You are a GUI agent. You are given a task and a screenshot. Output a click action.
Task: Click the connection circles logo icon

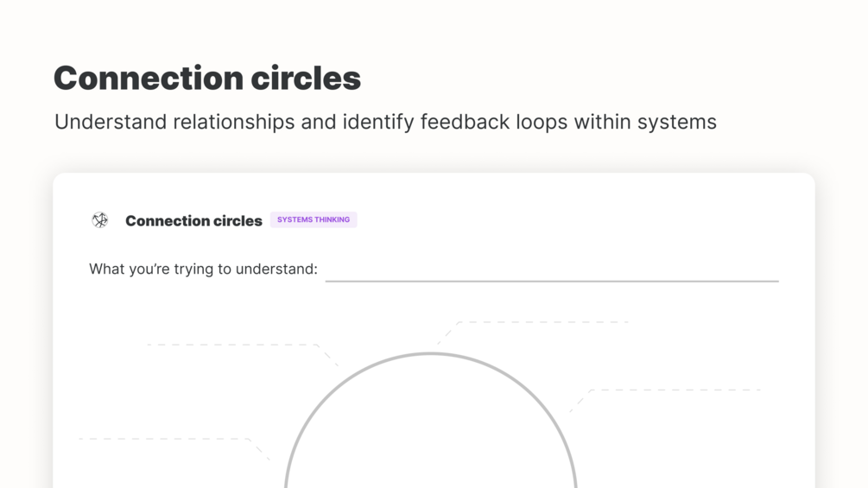pyautogui.click(x=100, y=220)
